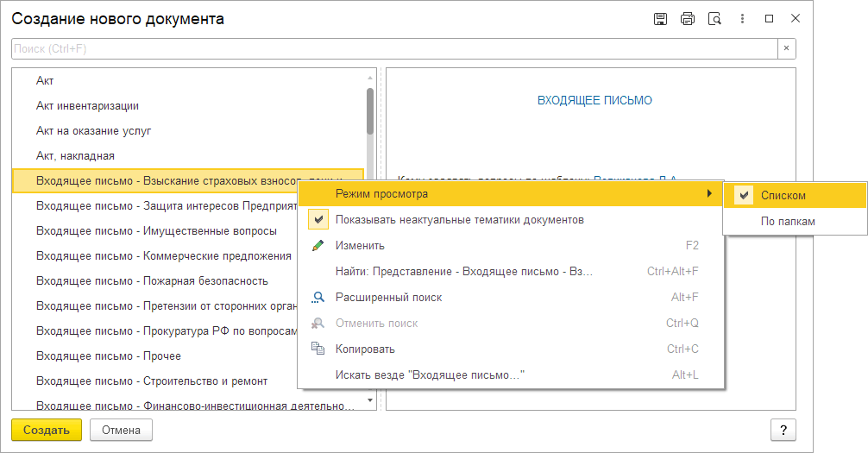The width and height of the screenshot is (868, 453).
Task: Click into the Поиск (Ctrl+F) search field
Action: (393, 49)
